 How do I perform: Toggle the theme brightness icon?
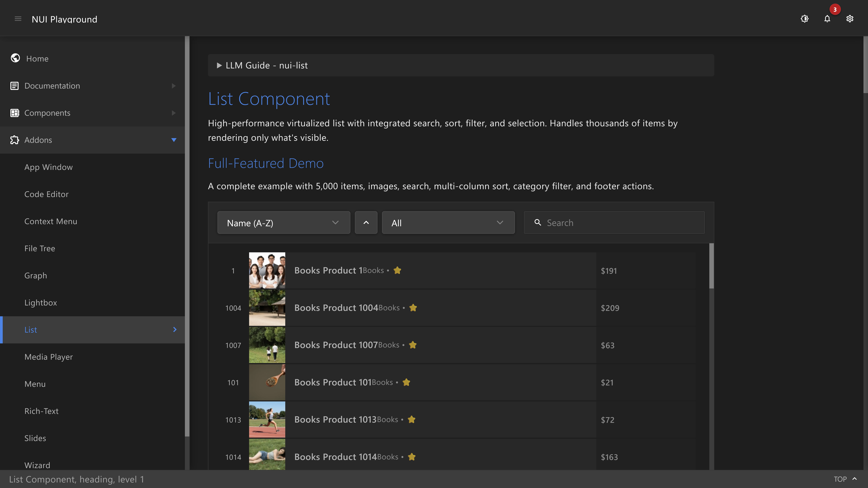point(805,19)
